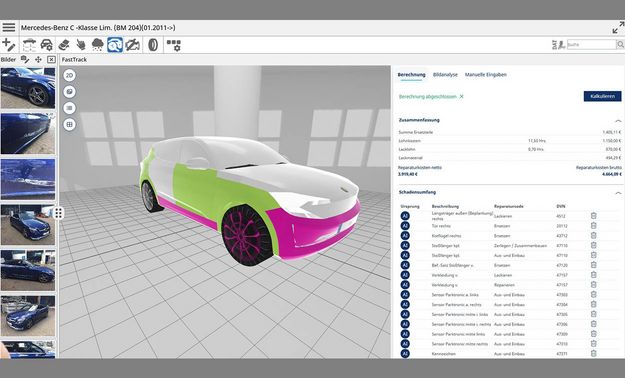Click the hail damage cloud icon
This screenshot has height=378, width=625.
click(98, 45)
